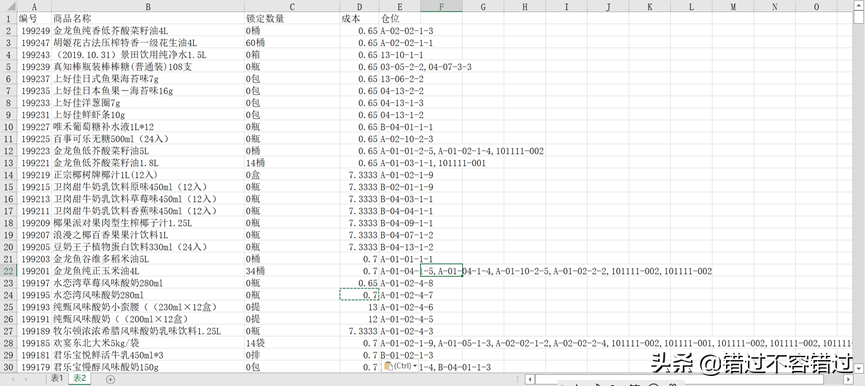This screenshot has height=386, width=865.
Task: Select column O header
Action: pyautogui.click(x=816, y=6)
